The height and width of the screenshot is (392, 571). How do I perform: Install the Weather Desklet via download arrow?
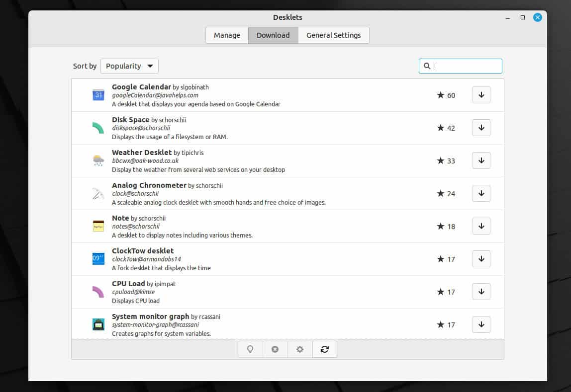(x=481, y=160)
